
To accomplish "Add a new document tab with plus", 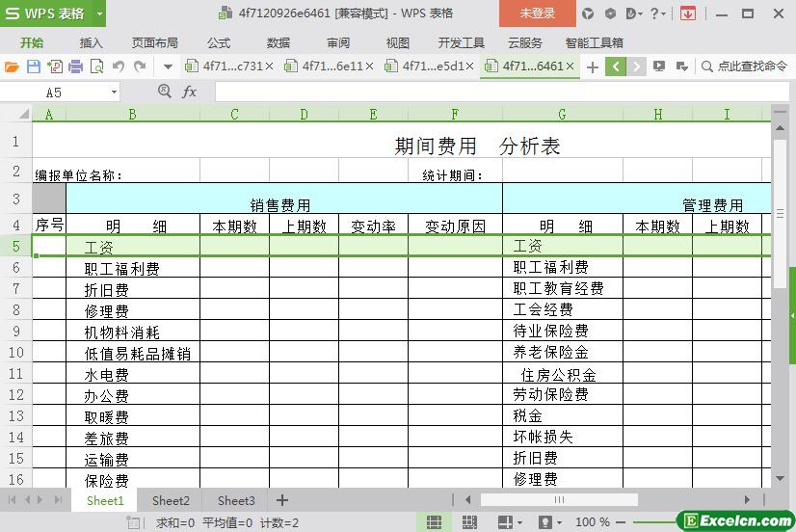I will (593, 67).
